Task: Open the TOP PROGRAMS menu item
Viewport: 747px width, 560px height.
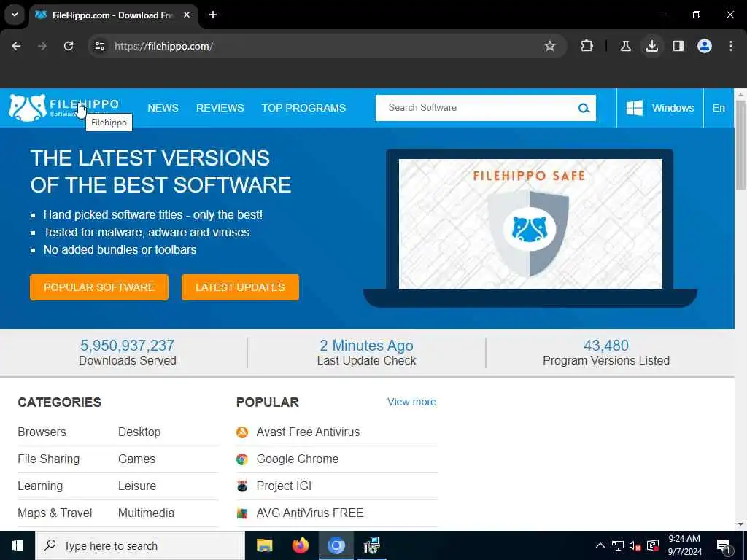Action: pyautogui.click(x=303, y=108)
